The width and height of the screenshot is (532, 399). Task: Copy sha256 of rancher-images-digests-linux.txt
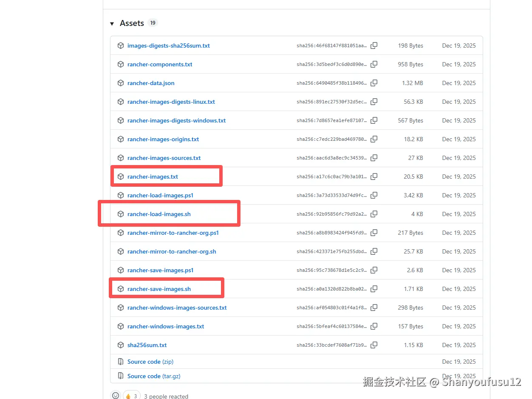point(374,102)
